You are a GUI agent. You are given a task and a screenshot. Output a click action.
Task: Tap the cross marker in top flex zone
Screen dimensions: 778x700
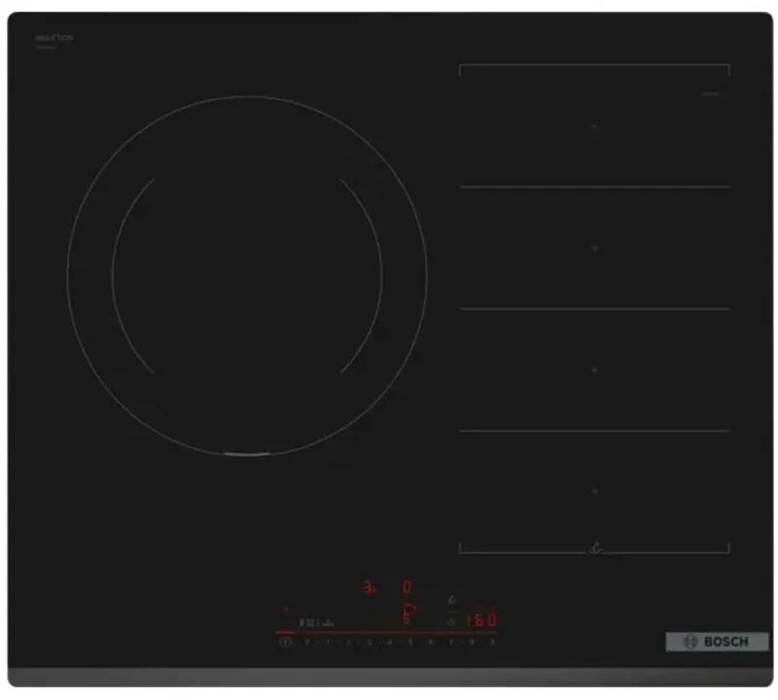point(594,126)
